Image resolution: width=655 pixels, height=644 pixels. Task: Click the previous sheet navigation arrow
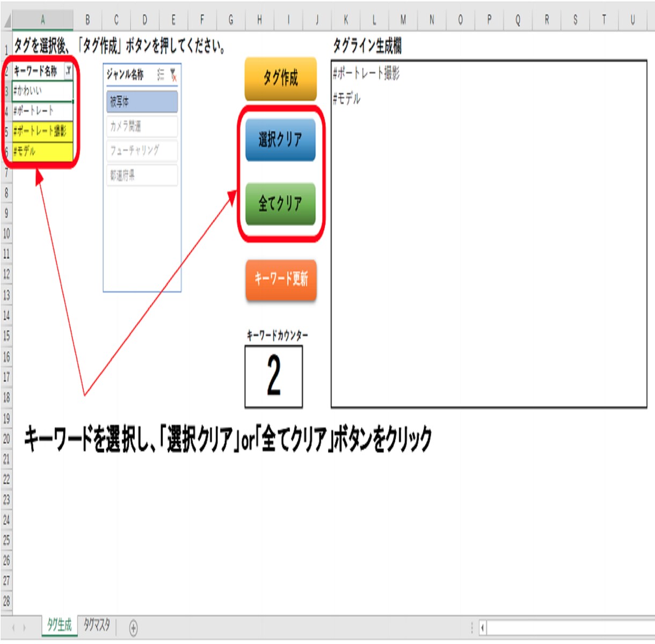pos(13,627)
